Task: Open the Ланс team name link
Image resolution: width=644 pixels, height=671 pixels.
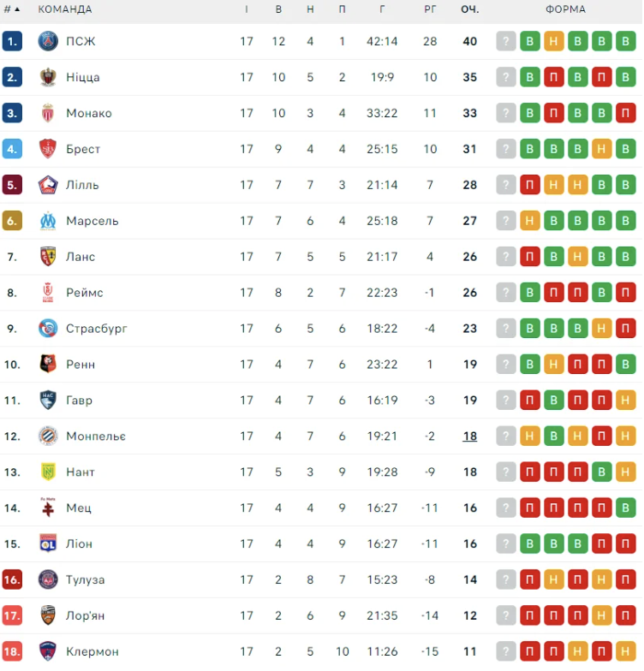Action: pos(80,257)
